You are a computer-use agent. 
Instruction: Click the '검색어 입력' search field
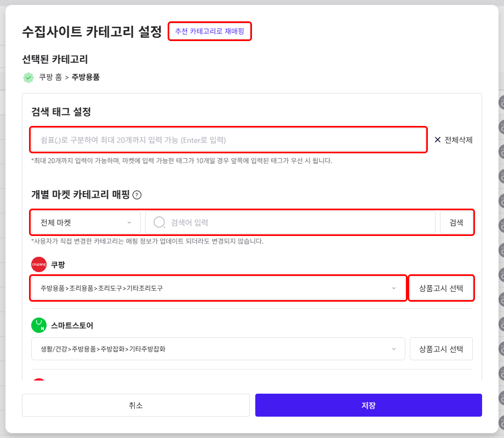click(x=290, y=222)
